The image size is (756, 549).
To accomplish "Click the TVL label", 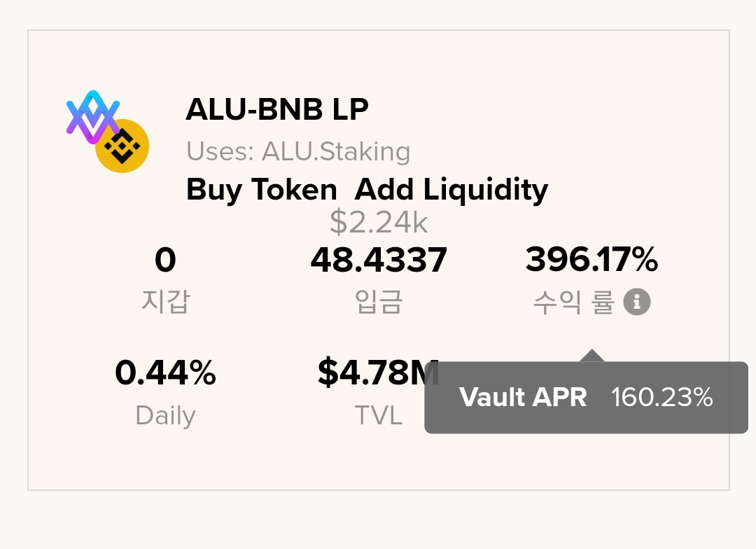I will [379, 415].
